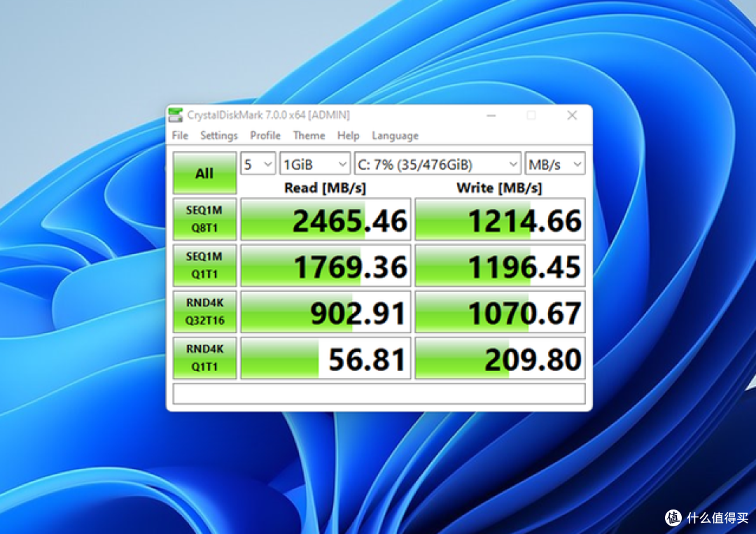This screenshot has height=534, width=756.
Task: Open the test size dropdown showing 1GiB
Action: (x=315, y=164)
